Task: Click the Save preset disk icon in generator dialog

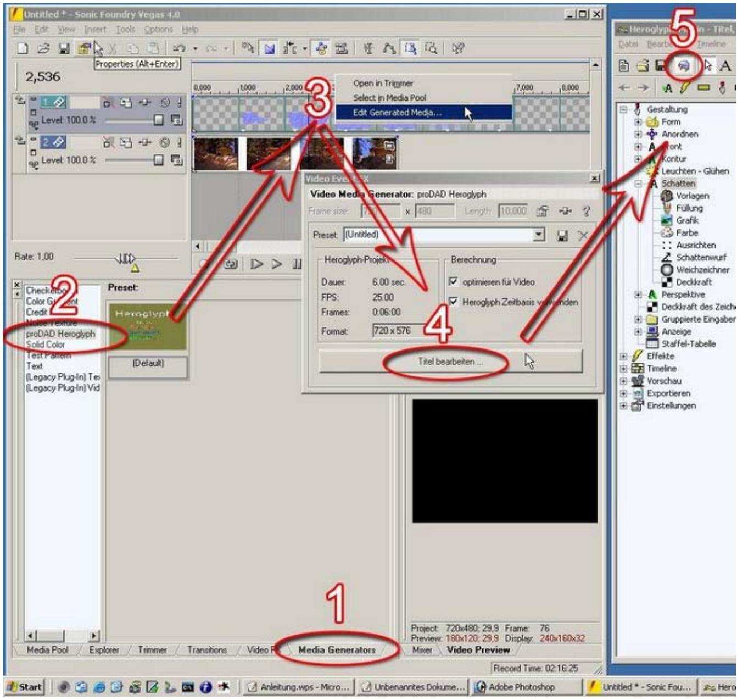Action: click(x=562, y=236)
